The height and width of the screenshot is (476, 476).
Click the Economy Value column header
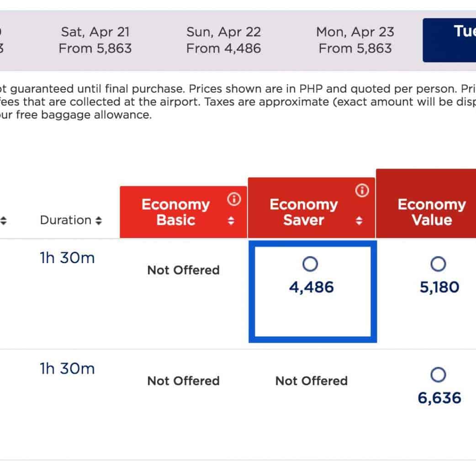click(431, 212)
